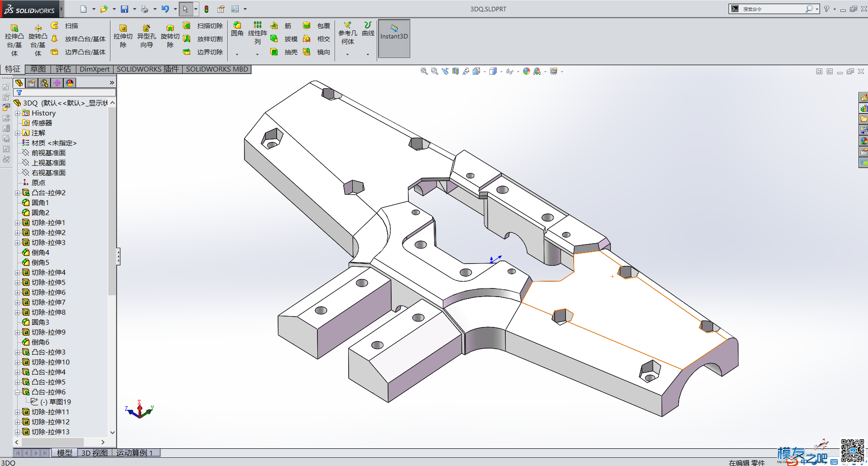Select the Intersect (相交) tool
Viewport: 868px width, 466px height.
point(317,39)
